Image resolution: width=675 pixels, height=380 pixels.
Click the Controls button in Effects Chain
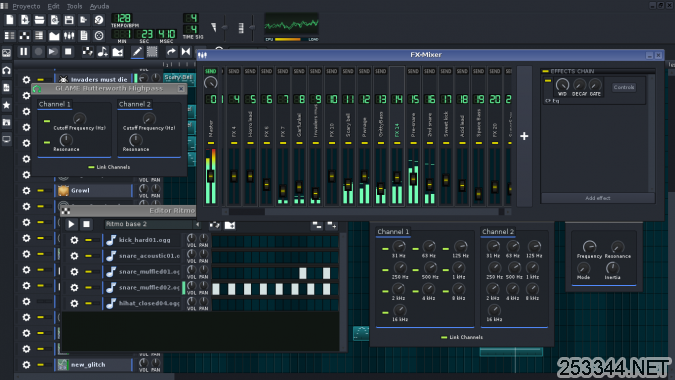coord(624,87)
